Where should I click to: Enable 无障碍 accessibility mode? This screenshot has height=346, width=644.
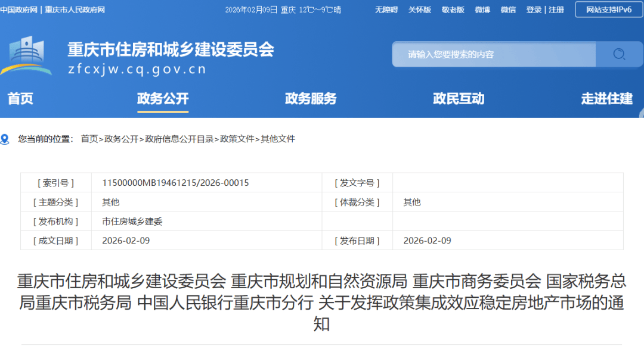pyautogui.click(x=386, y=10)
